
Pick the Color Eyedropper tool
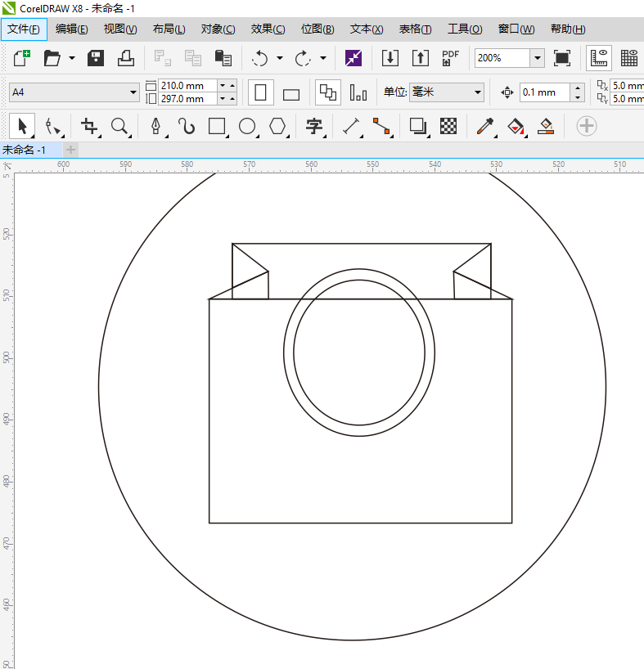(485, 126)
